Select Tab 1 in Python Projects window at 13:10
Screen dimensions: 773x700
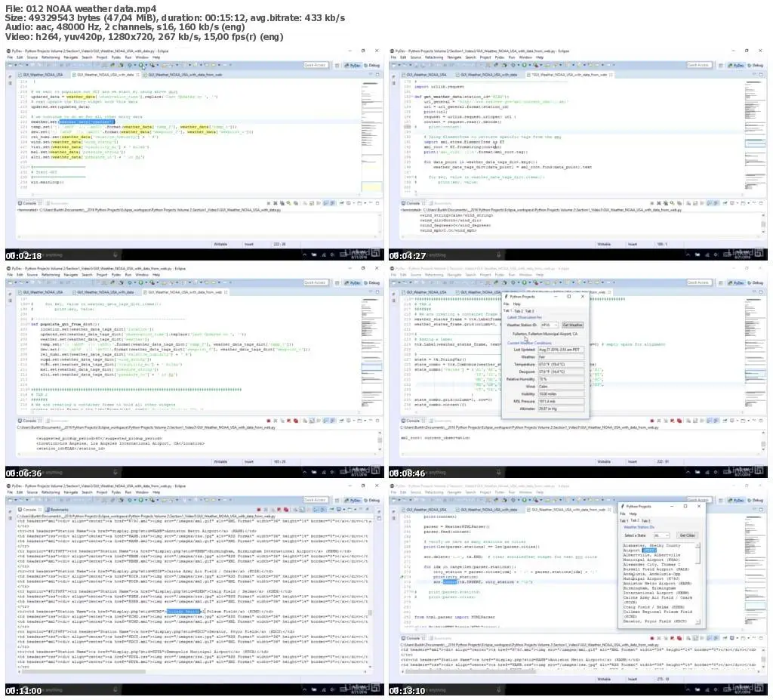[624, 521]
